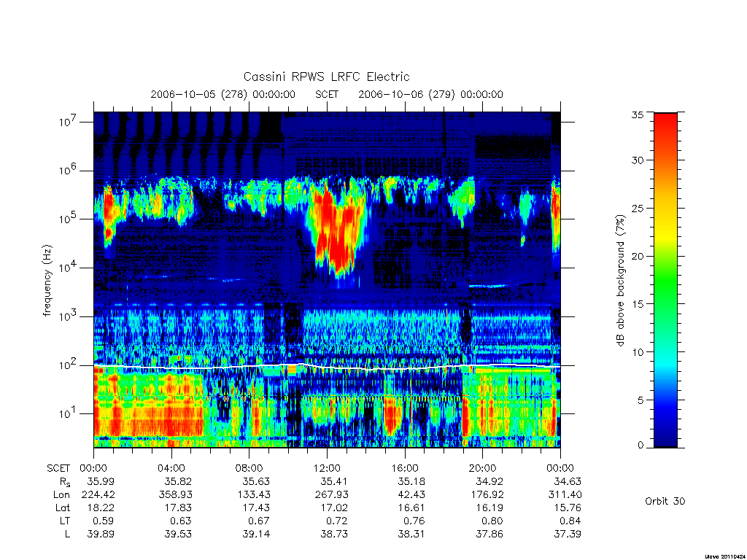The width and height of the screenshot is (747, 560).
Task: Click the "Lat" row label
Action: pos(63,507)
